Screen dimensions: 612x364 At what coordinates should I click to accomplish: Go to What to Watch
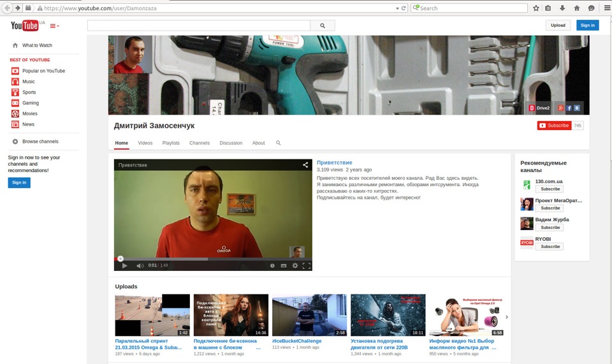click(37, 45)
